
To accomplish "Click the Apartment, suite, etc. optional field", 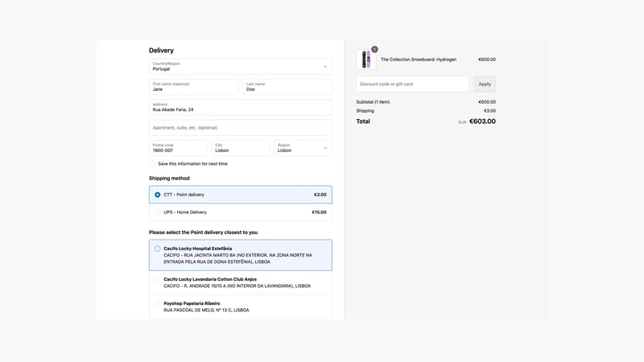I will [240, 128].
